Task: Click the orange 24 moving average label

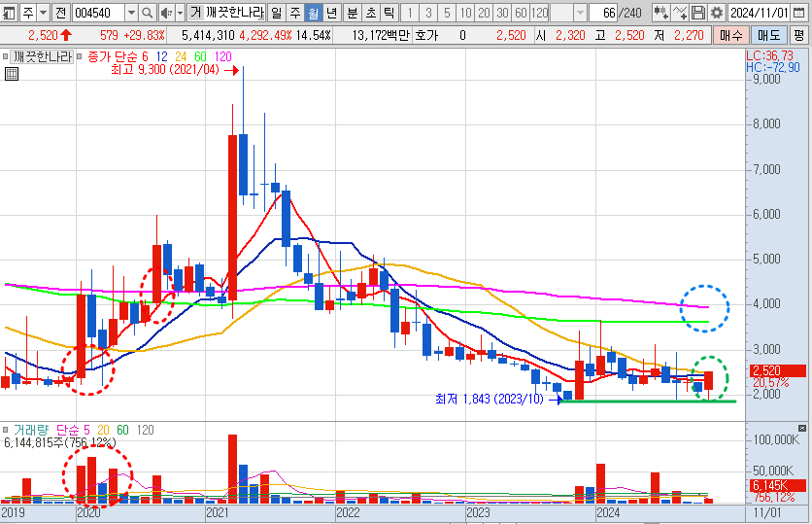Action: tap(181, 56)
